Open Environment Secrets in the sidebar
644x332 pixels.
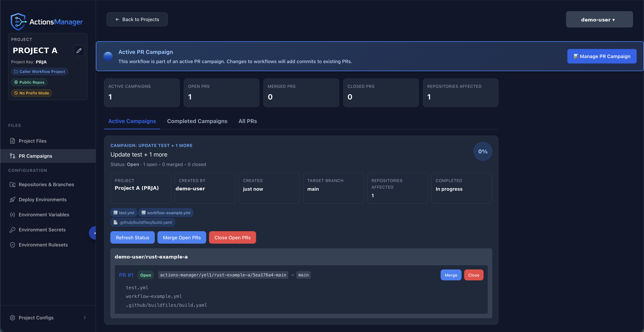tap(48, 230)
